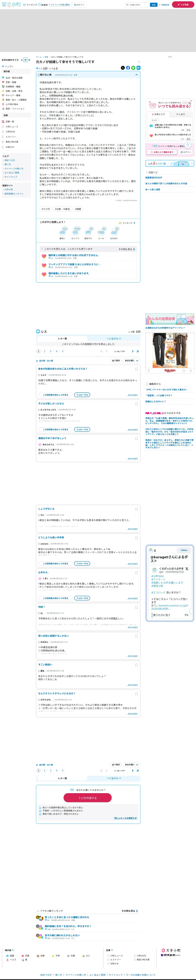Jump to last page in top pagination
Image resolution: width=196 pixels, height=980 pixels.
tap(138, 351)
